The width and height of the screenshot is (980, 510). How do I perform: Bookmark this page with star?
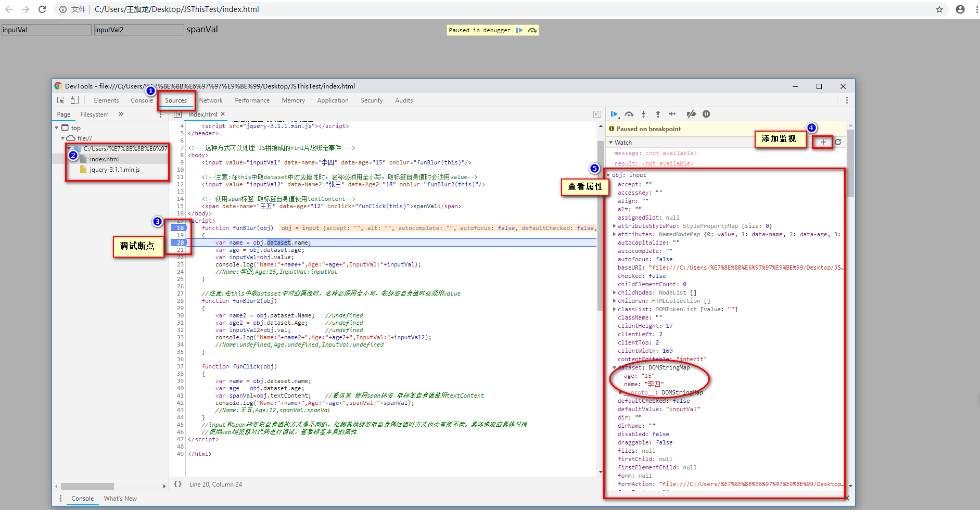coord(939,9)
